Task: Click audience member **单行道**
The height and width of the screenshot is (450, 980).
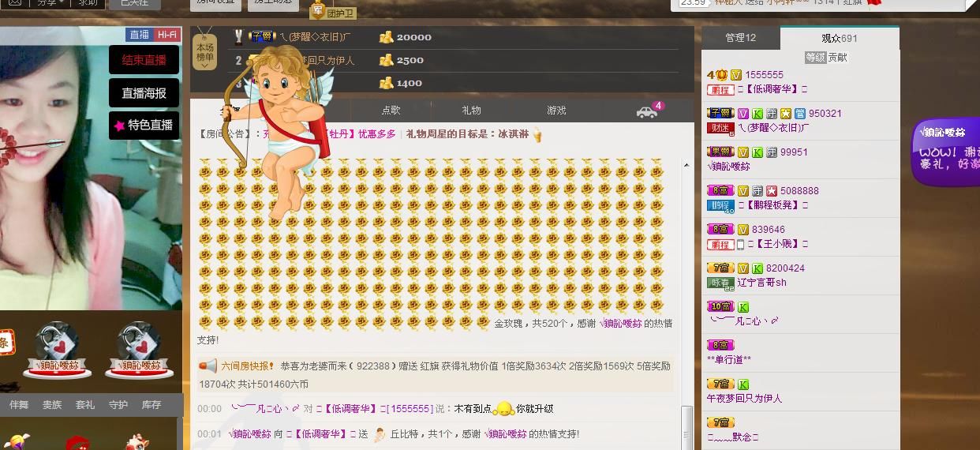Action: click(x=729, y=360)
